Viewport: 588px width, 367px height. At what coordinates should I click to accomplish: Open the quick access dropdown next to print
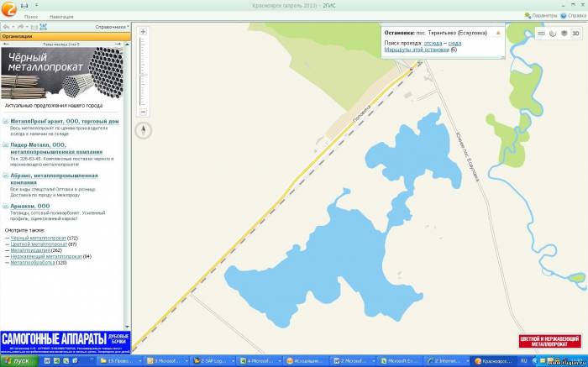(36, 6)
